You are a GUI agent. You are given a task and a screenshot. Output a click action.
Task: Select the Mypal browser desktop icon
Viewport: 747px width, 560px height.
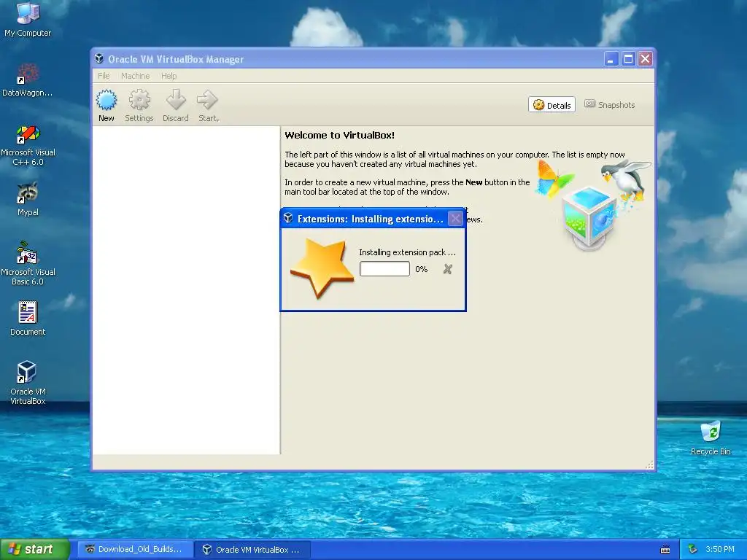pyautogui.click(x=28, y=199)
